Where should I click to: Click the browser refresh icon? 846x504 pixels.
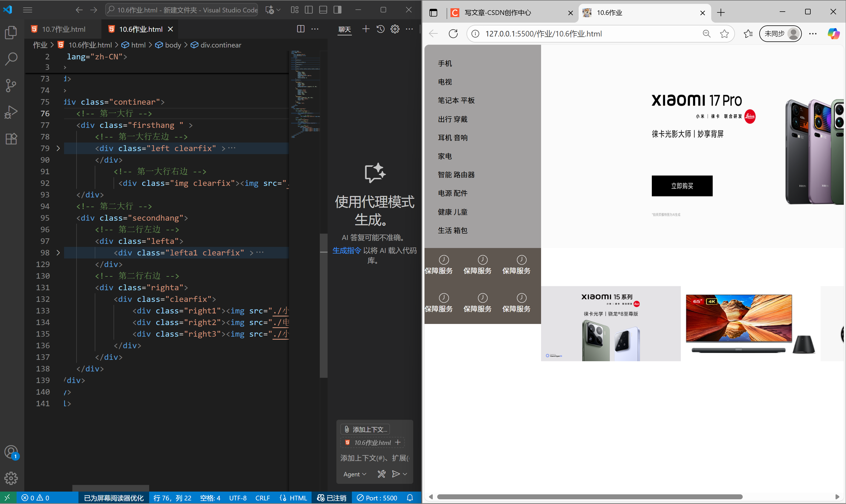[x=453, y=34]
